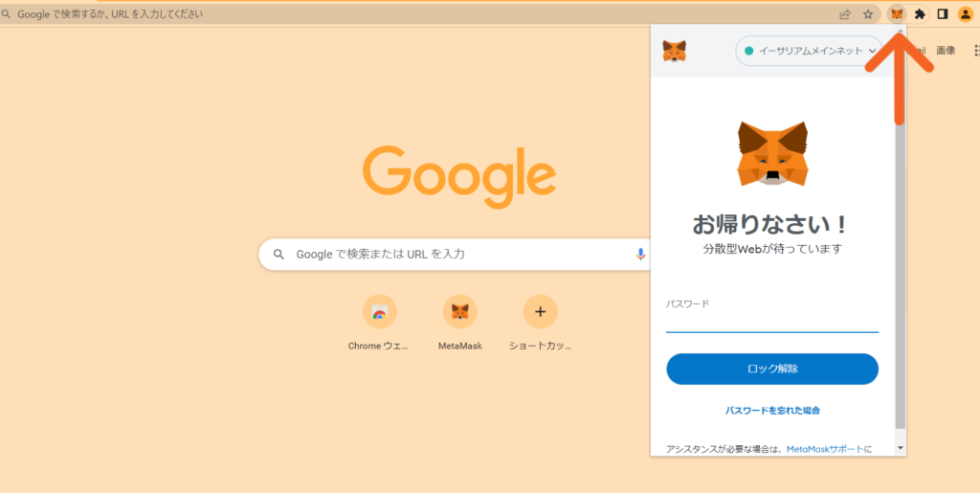
Task: Click the share page icon in address bar
Action: pyautogui.click(x=845, y=13)
